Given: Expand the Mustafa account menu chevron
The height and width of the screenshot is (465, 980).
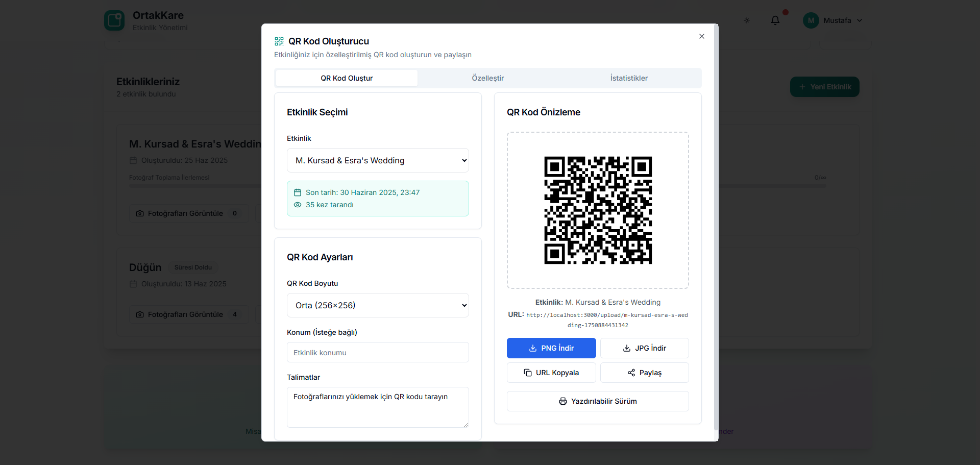Looking at the screenshot, I should coord(860,20).
